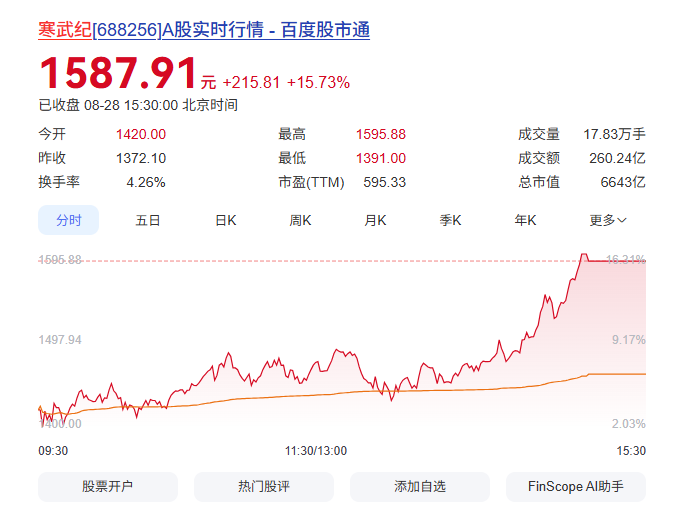Click 添加自选 to add to watchlist
Image resolution: width=694 pixels, height=524 pixels.
point(420,487)
